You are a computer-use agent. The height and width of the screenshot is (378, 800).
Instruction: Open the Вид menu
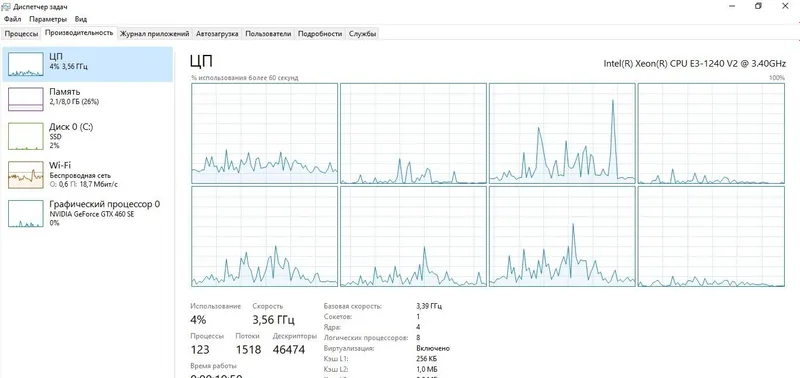[81, 19]
